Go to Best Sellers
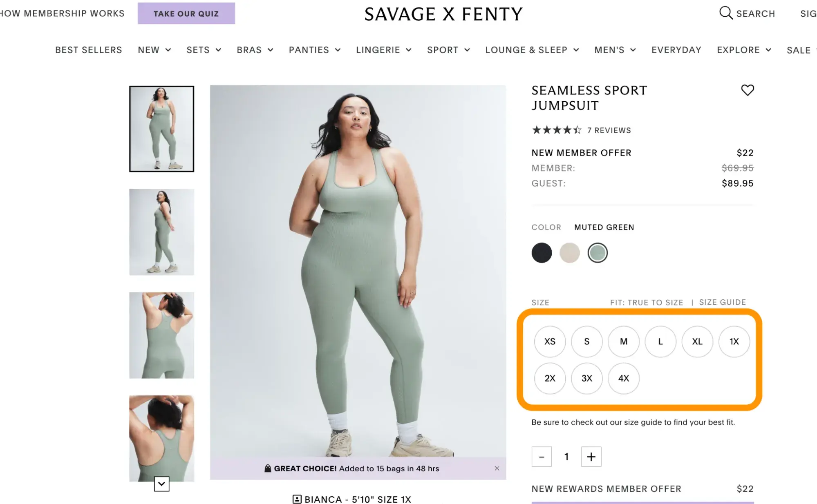Viewport: 817px width, 504px height. pos(88,50)
